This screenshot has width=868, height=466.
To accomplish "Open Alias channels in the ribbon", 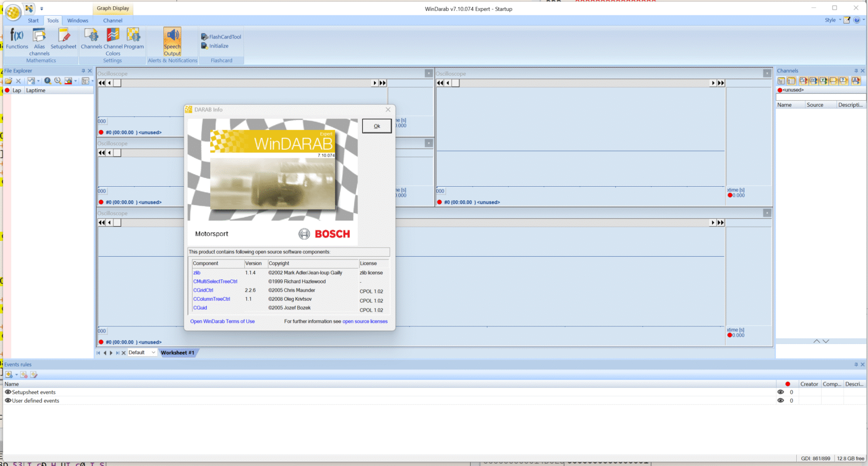I will [39, 42].
